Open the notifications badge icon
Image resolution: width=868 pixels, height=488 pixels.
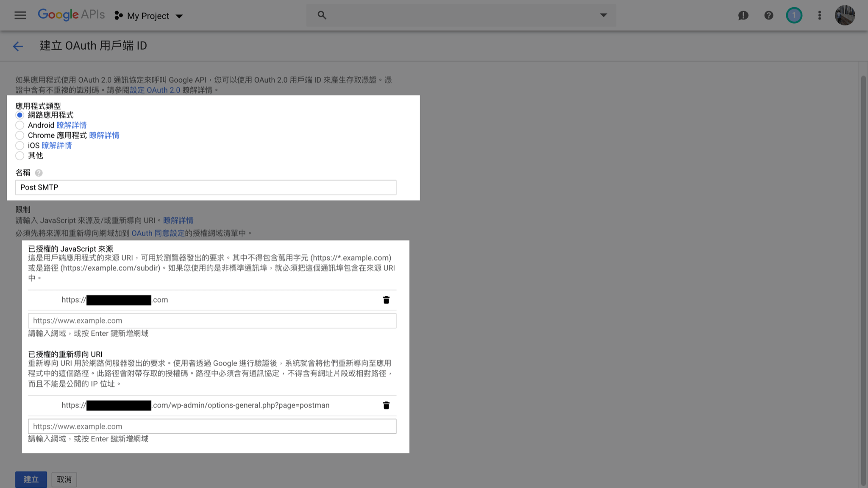pyautogui.click(x=794, y=16)
